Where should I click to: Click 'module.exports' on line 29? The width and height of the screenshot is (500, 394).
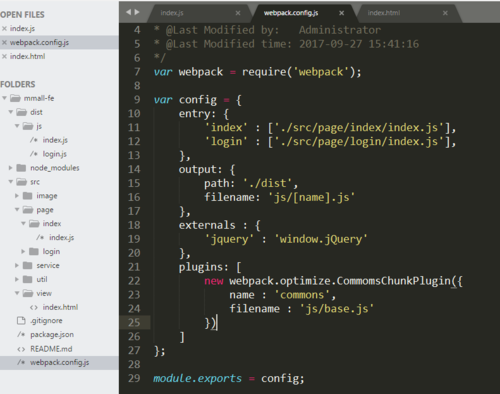click(x=197, y=379)
